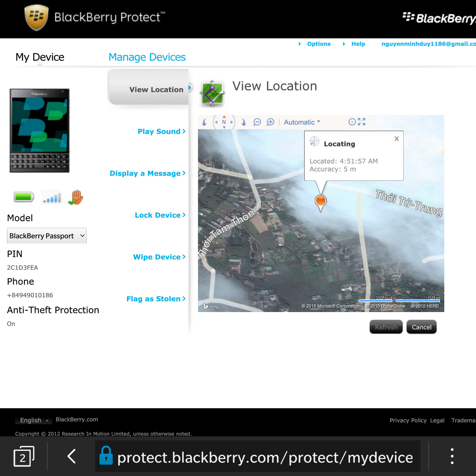This screenshot has width=476, height=476.
Task: Pan map east using compass right arrow
Action: tap(232, 122)
